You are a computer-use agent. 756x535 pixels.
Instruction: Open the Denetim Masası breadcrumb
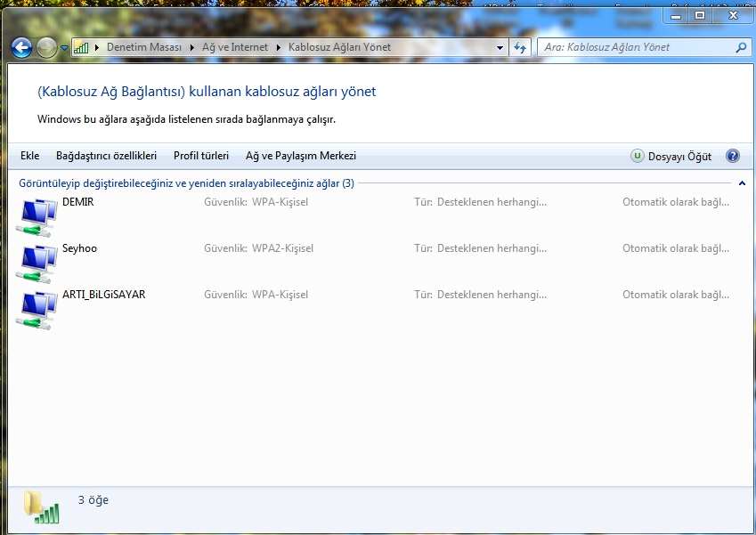pos(144,47)
